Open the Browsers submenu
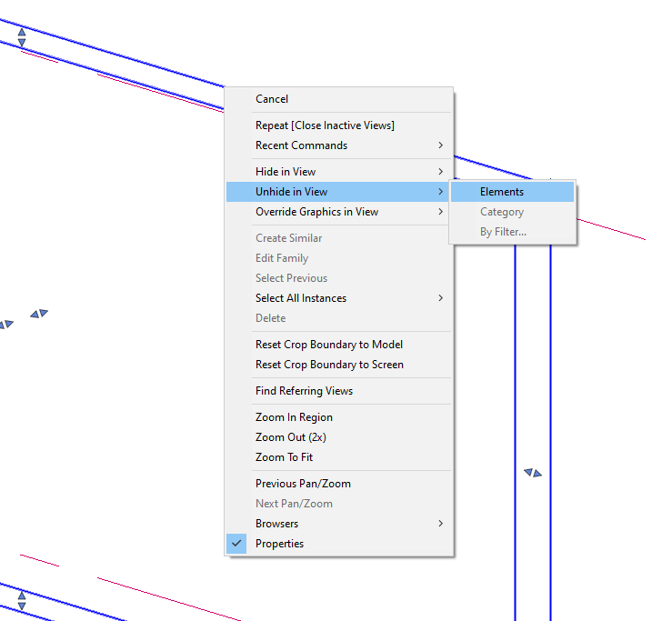 338,524
